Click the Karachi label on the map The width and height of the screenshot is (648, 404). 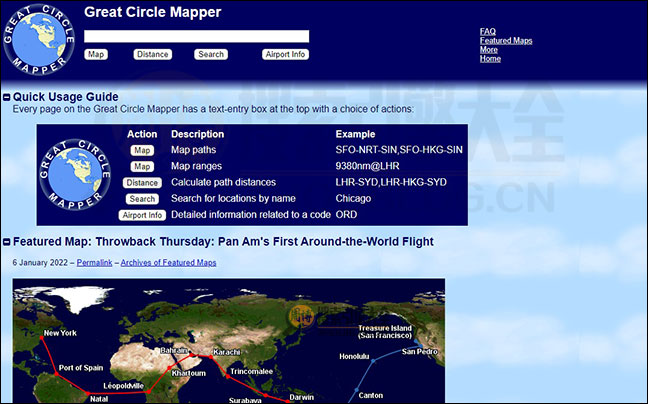226,352
